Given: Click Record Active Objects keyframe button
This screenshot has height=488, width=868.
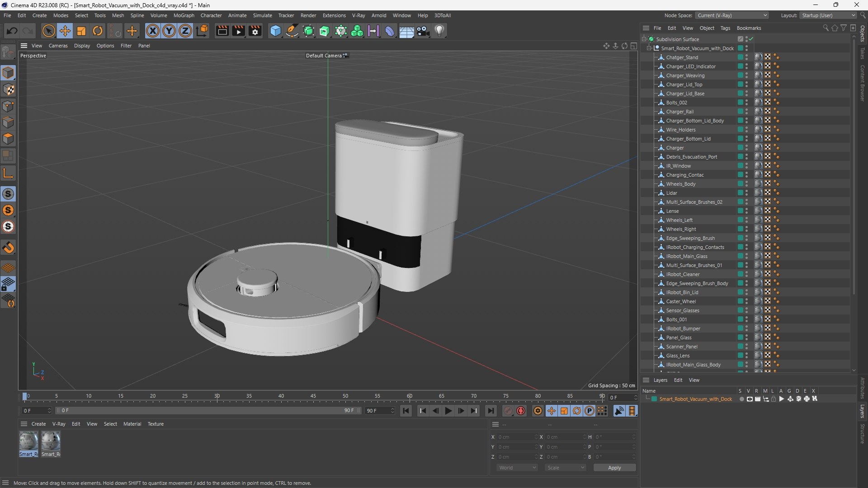Looking at the screenshot, I should point(508,411).
